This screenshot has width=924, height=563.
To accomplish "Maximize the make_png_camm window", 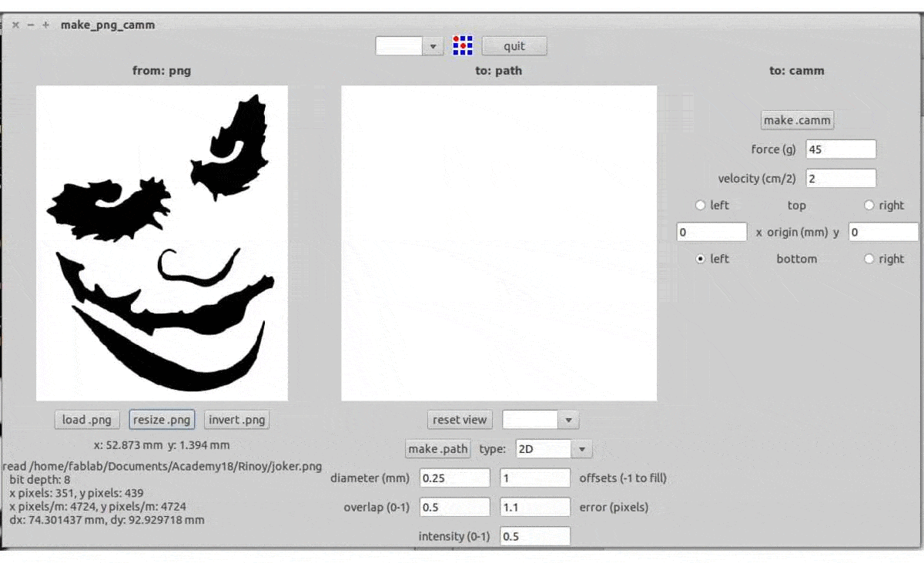I will pyautogui.click(x=45, y=25).
